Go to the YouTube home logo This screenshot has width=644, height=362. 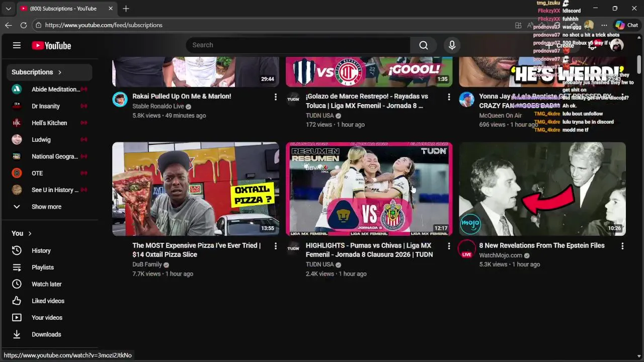51,46
